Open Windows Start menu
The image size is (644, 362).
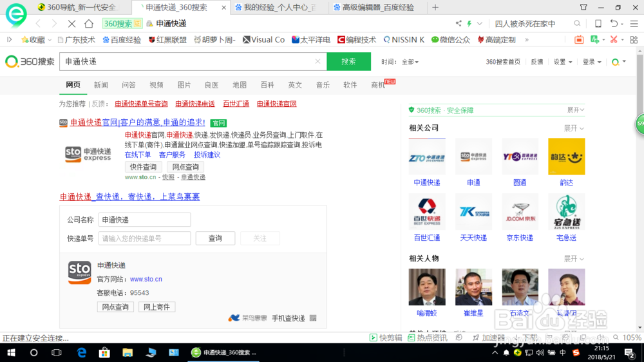coord(11,352)
